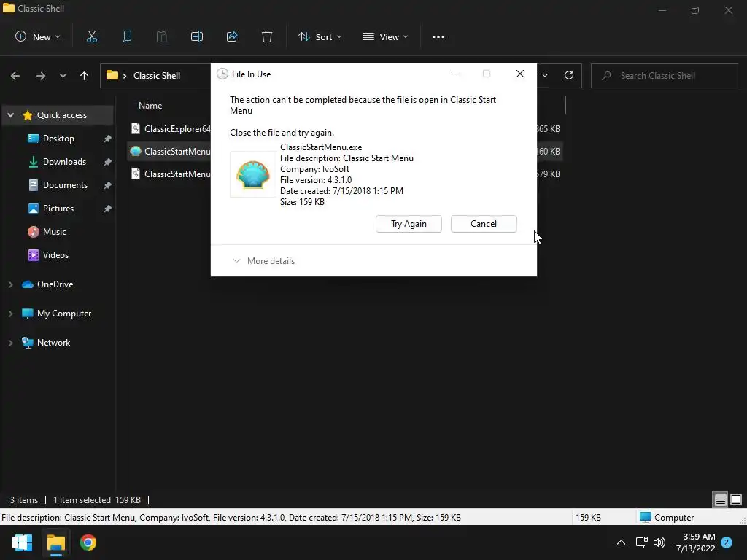Click the pin icon next to Downloads

[x=108, y=162]
